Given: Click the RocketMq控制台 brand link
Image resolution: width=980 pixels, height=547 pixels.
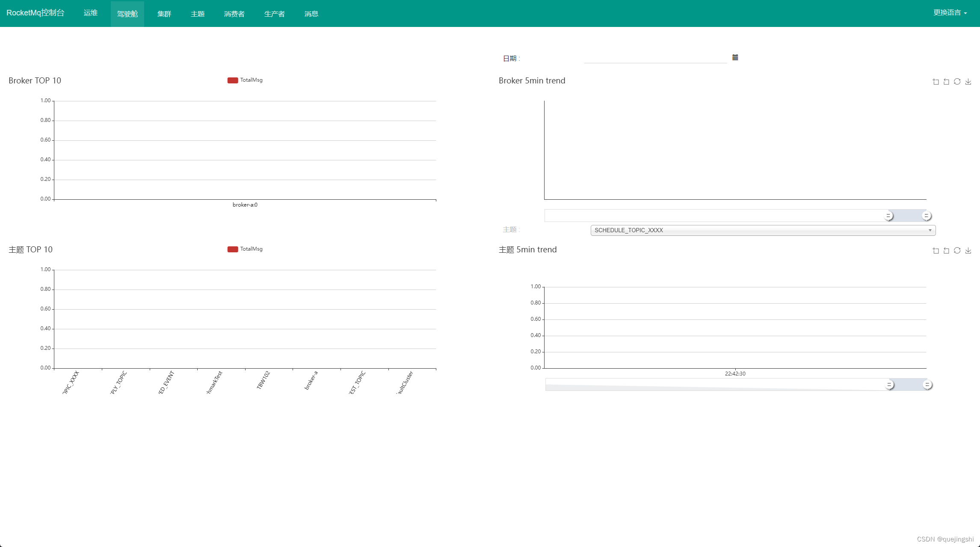Looking at the screenshot, I should [x=36, y=13].
